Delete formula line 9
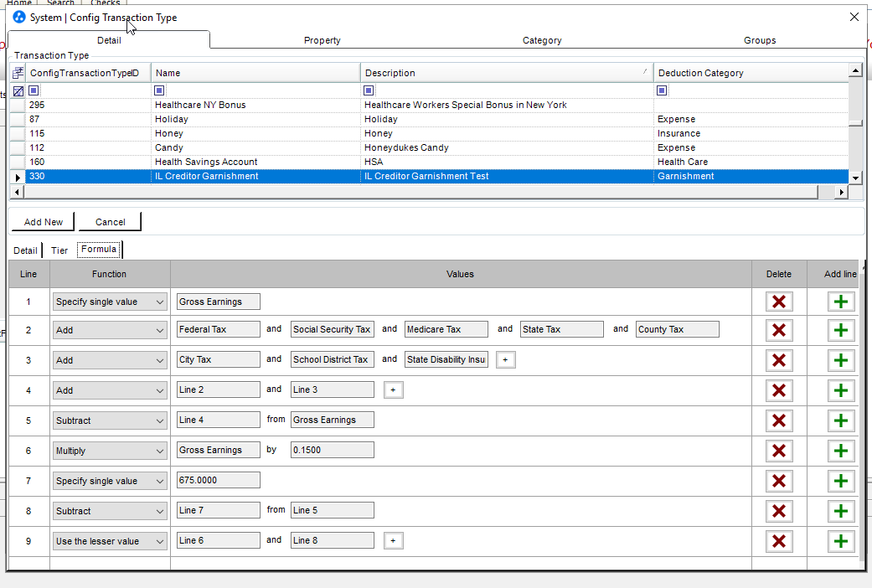Screen dimensions: 872x588 pyautogui.click(x=779, y=541)
